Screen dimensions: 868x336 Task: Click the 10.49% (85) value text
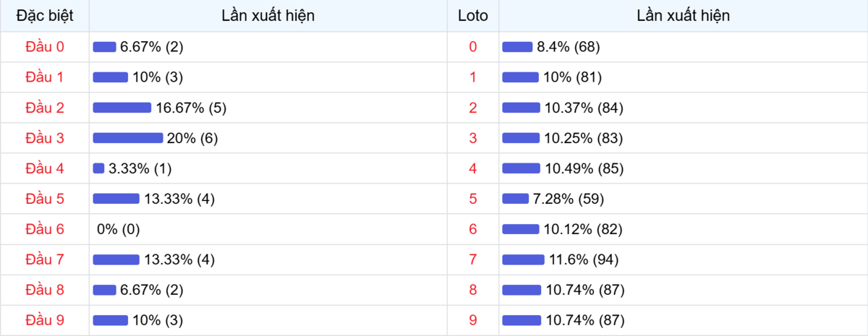(x=584, y=168)
